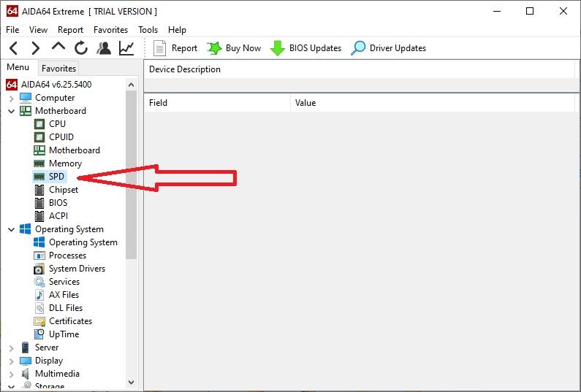Select the DLL Files icon
This screenshot has height=392, width=581.
pyautogui.click(x=39, y=308)
